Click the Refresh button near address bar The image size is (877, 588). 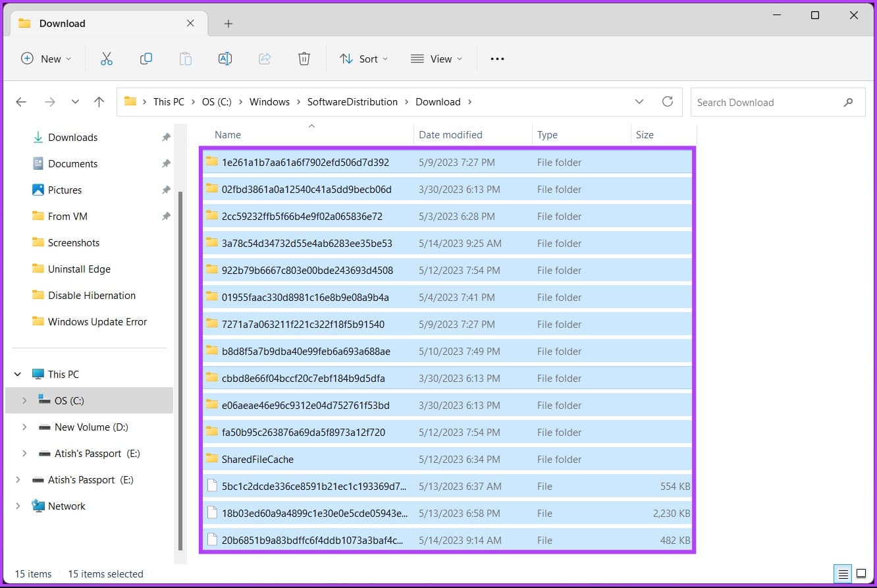tap(668, 101)
